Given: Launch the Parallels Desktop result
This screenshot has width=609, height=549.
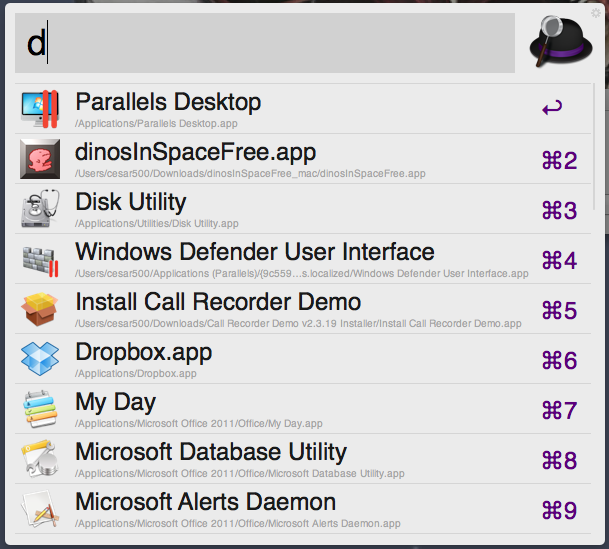Looking at the screenshot, I should click(x=303, y=109).
